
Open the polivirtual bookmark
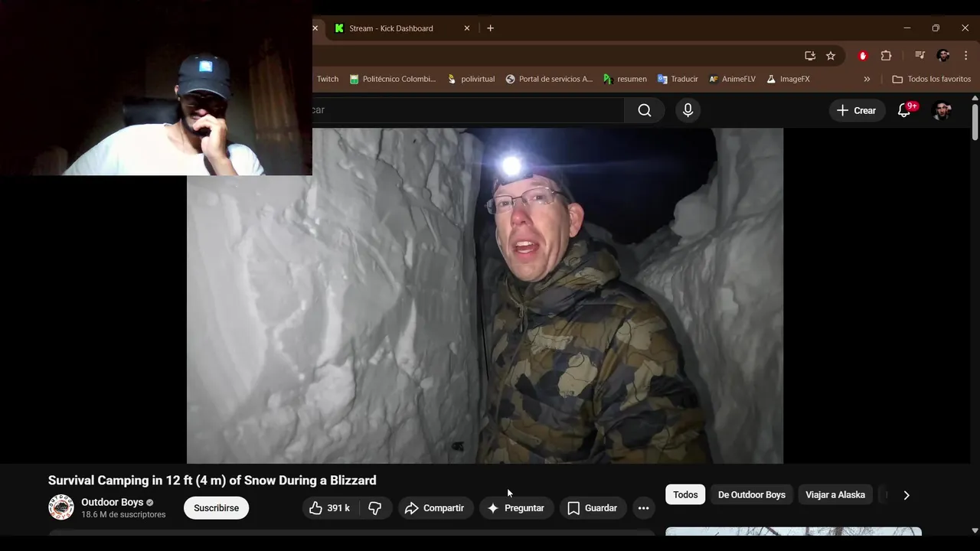[x=471, y=79]
